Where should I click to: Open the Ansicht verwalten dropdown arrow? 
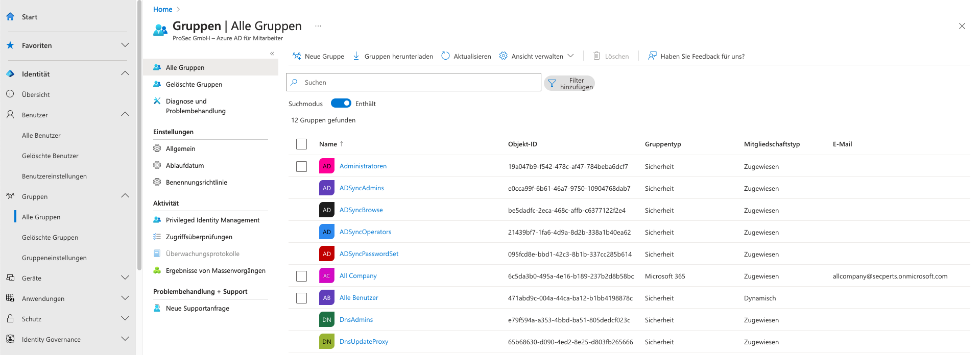571,56
